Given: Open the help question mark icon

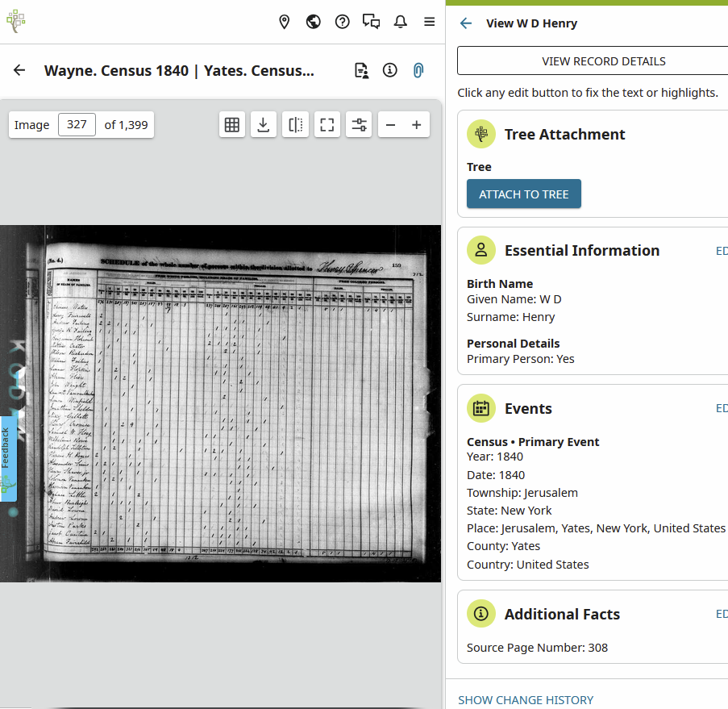Looking at the screenshot, I should pyautogui.click(x=342, y=22).
